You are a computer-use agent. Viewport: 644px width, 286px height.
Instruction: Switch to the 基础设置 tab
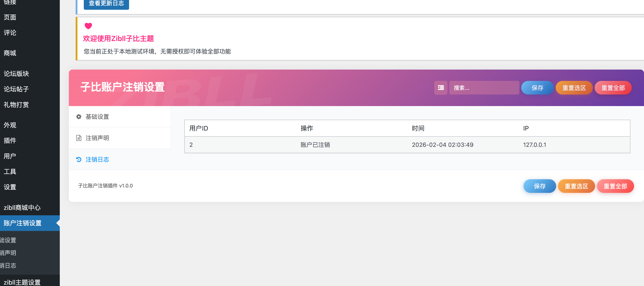[97, 117]
